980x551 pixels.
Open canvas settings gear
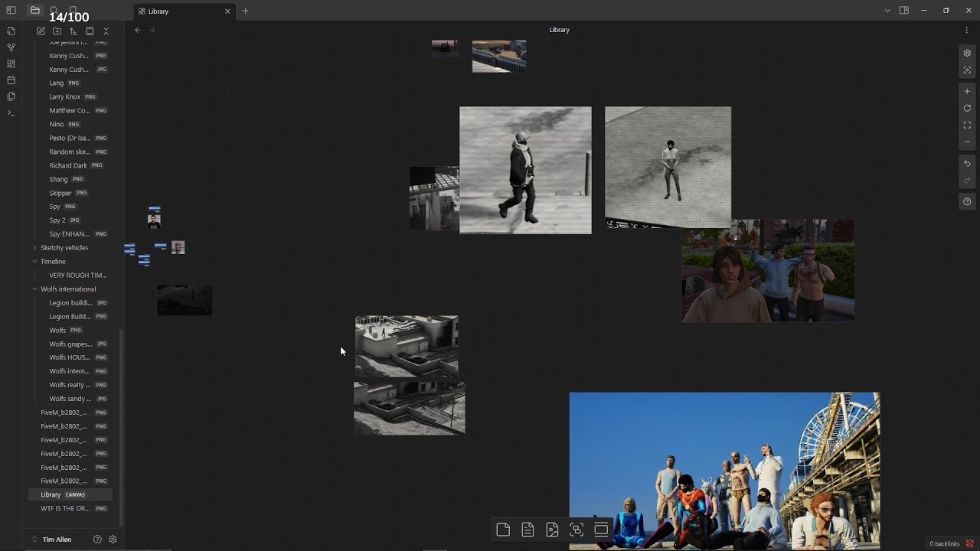(967, 54)
